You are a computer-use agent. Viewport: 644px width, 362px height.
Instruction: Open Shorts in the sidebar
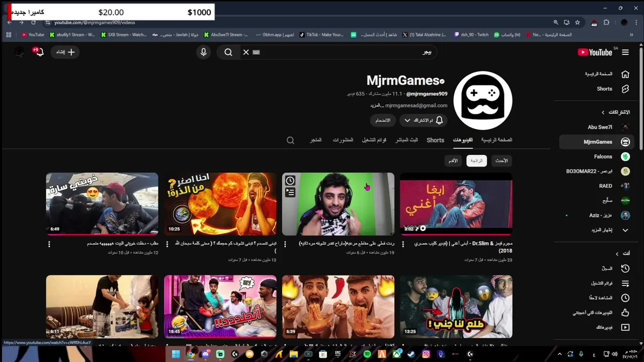pyautogui.click(x=607, y=89)
